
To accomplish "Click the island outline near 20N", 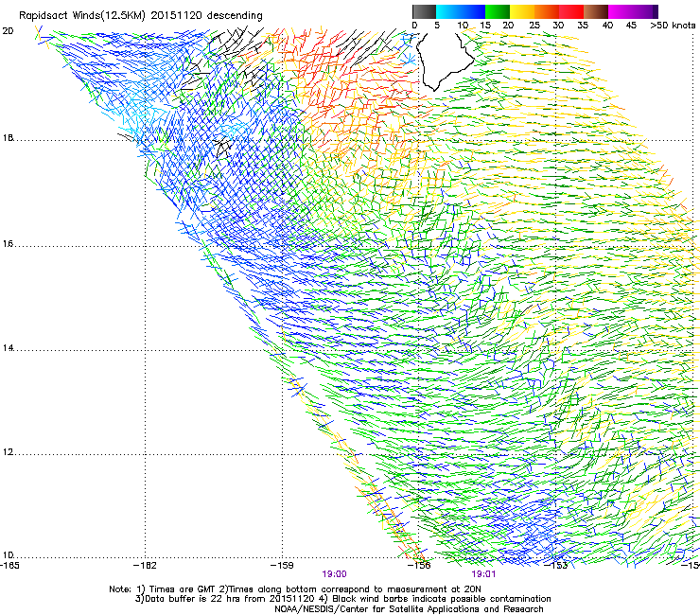I will pos(445,61).
